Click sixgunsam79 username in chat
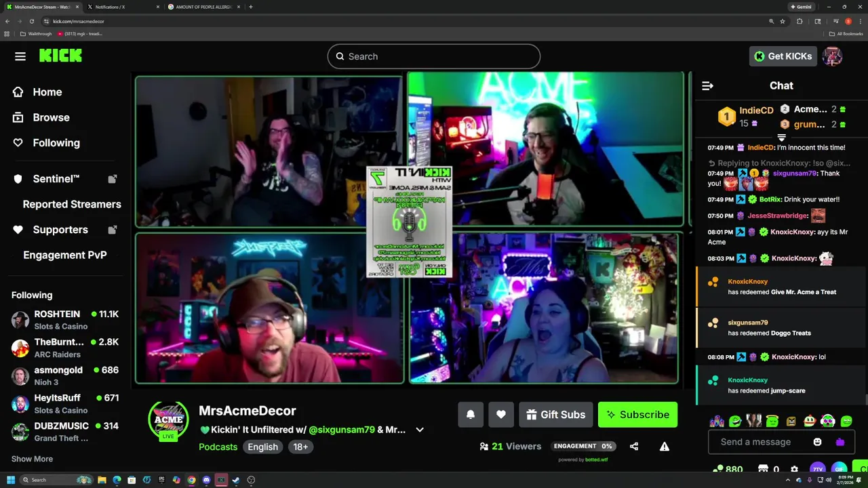The height and width of the screenshot is (488, 868). [x=795, y=174]
